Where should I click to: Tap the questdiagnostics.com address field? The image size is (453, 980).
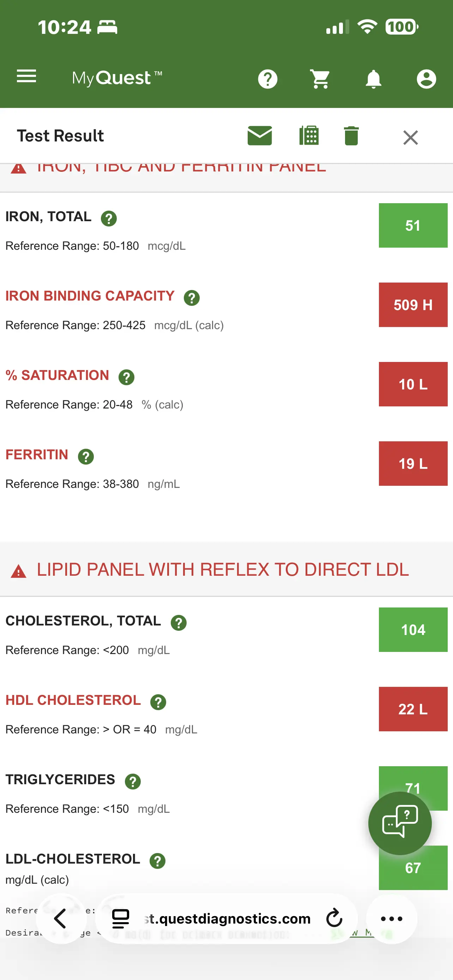pyautogui.click(x=228, y=919)
